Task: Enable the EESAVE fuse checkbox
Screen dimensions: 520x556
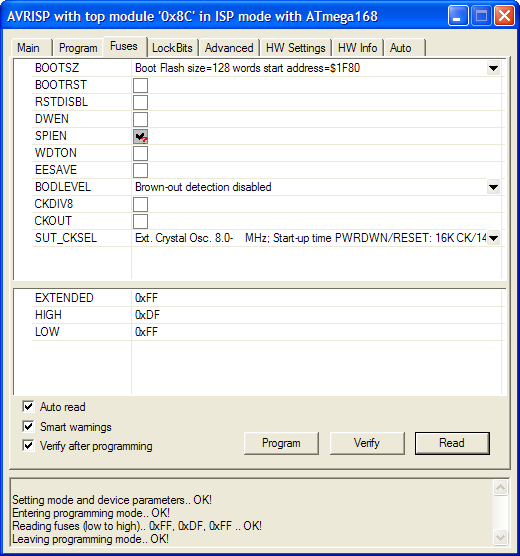Action: 140,171
